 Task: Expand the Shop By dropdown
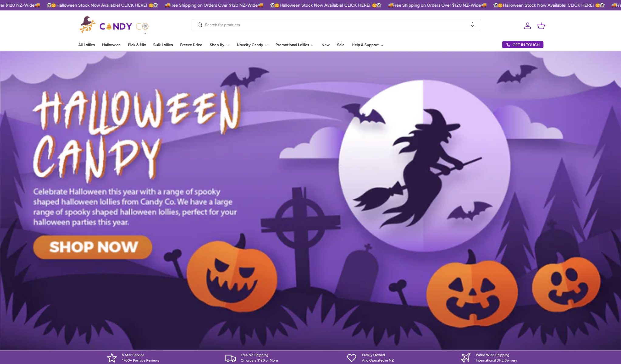tap(219, 45)
